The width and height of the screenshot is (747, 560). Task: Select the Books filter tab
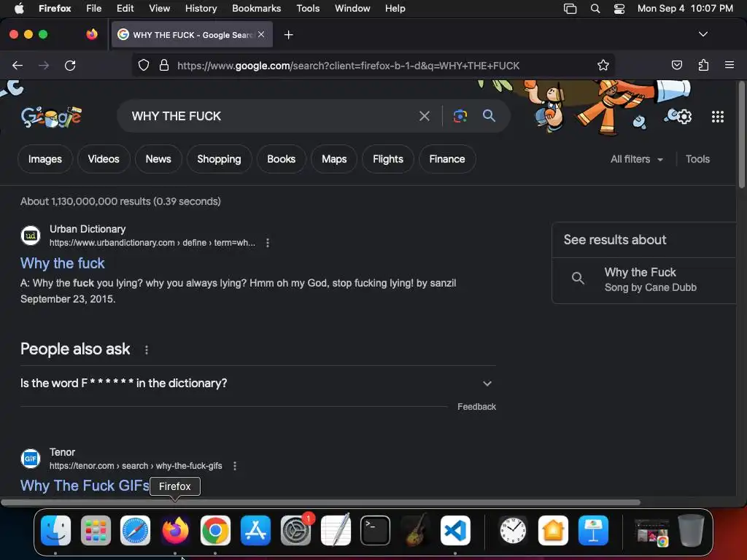tap(281, 159)
